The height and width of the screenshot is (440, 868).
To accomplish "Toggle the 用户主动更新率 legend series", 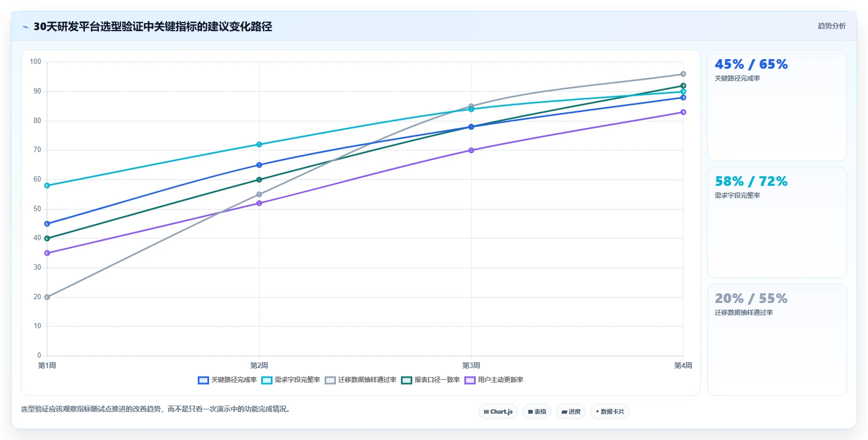I will (494, 380).
